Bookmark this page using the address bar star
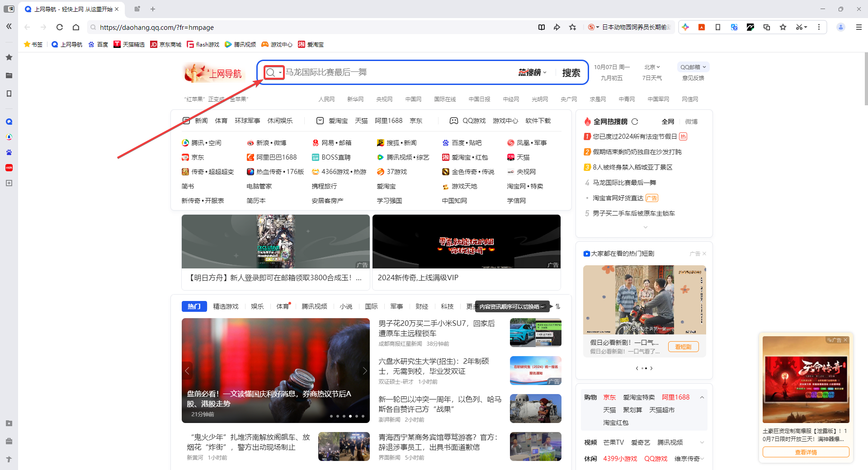868x470 pixels. [x=572, y=27]
